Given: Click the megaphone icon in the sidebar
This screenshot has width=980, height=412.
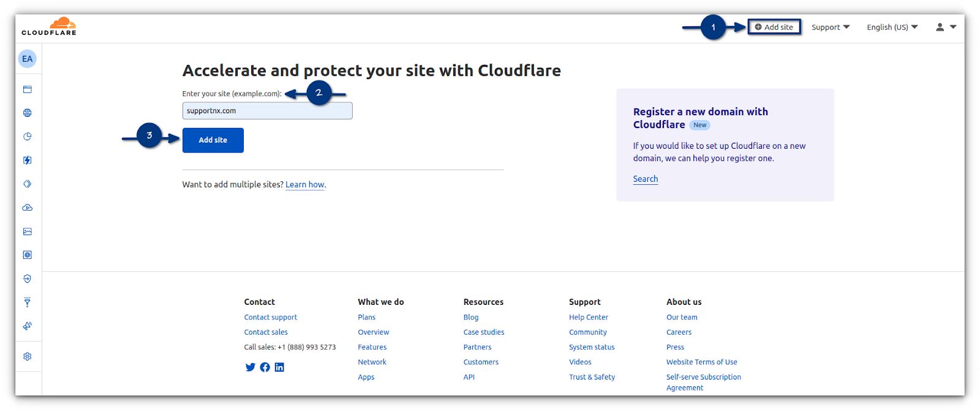Looking at the screenshot, I should pos(28,326).
